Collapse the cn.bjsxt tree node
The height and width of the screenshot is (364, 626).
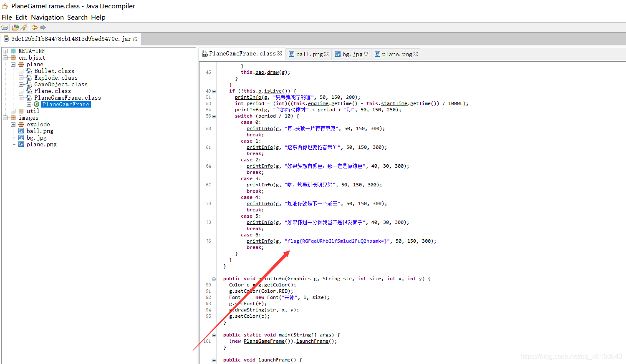[x=5, y=58]
